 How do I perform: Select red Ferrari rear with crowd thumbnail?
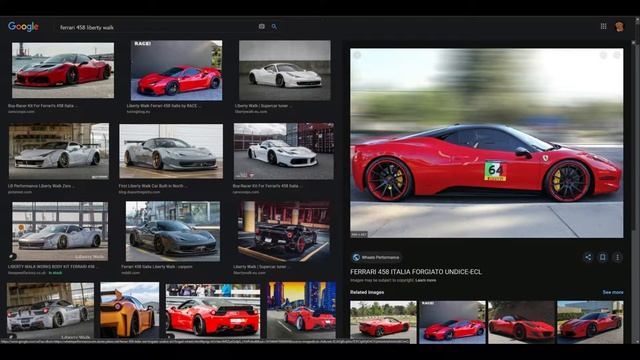click(x=213, y=310)
